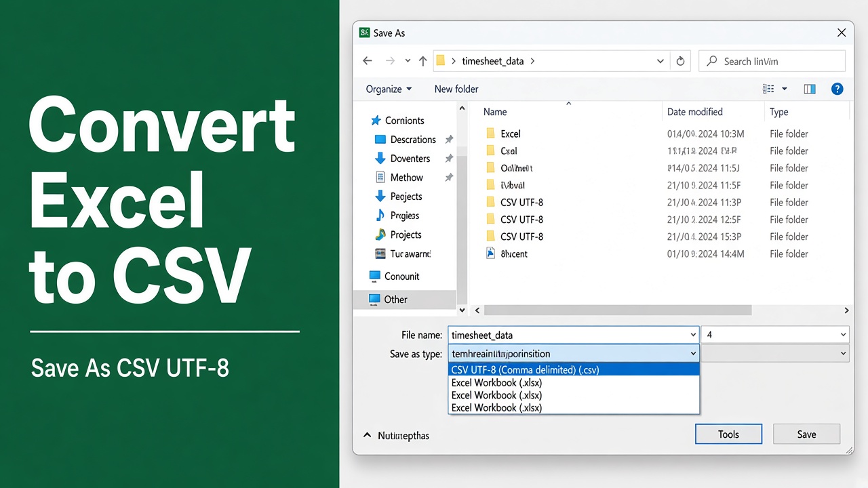The image size is (868, 488).
Task: Open the File name dropdown arrow
Action: pyautogui.click(x=693, y=335)
